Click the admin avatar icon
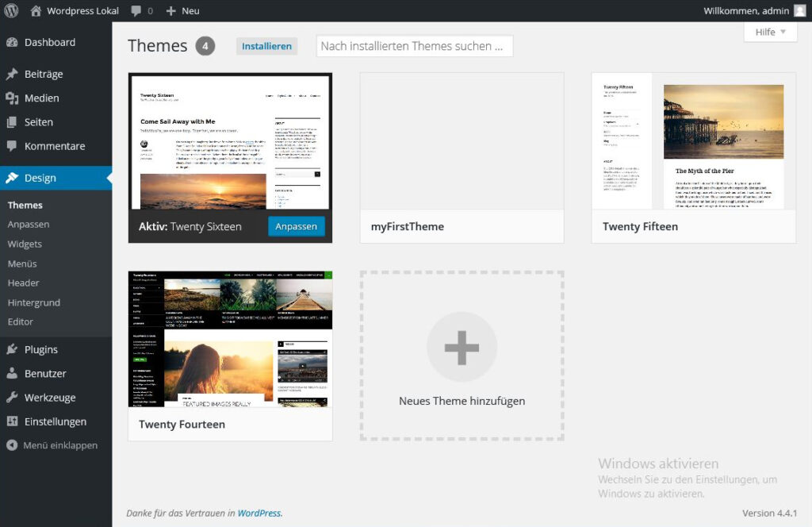812x527 pixels. click(x=799, y=10)
